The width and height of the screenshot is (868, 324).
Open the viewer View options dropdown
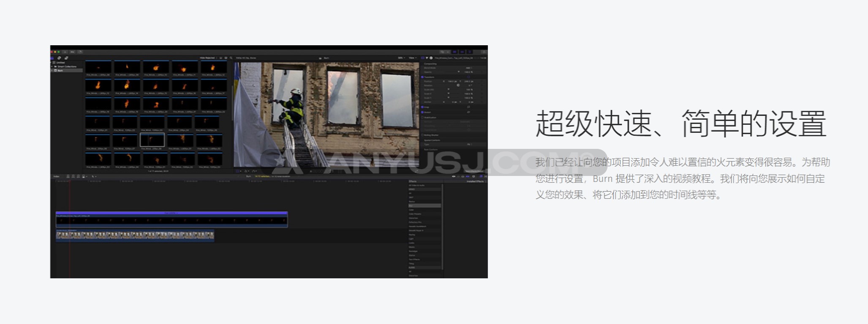413,58
